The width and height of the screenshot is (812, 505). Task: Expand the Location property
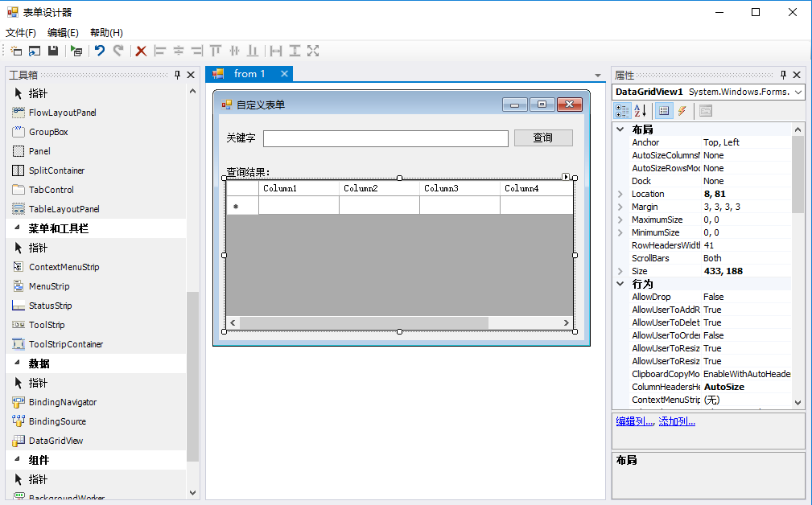coord(620,194)
